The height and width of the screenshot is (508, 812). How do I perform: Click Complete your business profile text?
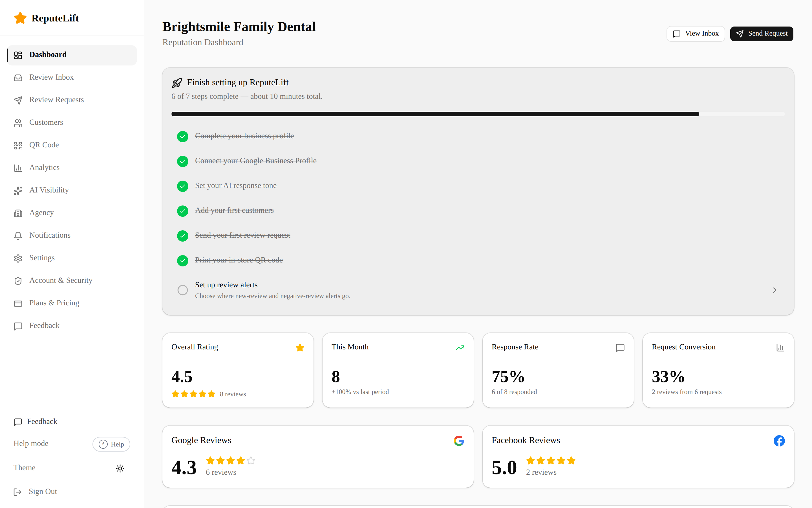click(244, 136)
